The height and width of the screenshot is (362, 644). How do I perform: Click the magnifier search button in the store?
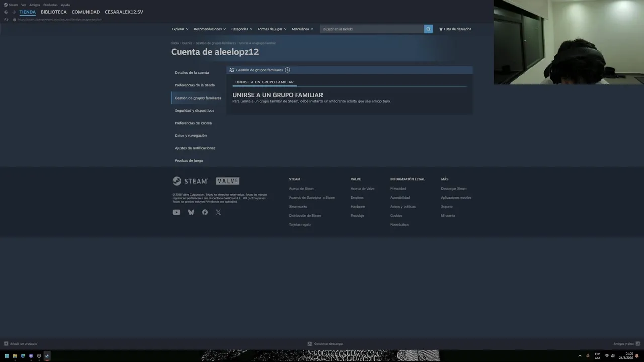pyautogui.click(x=428, y=29)
